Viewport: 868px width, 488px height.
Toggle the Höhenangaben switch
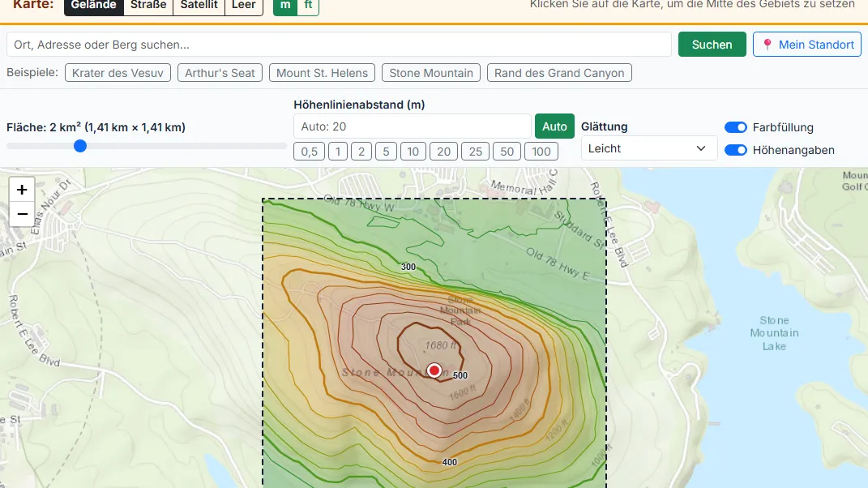point(736,150)
